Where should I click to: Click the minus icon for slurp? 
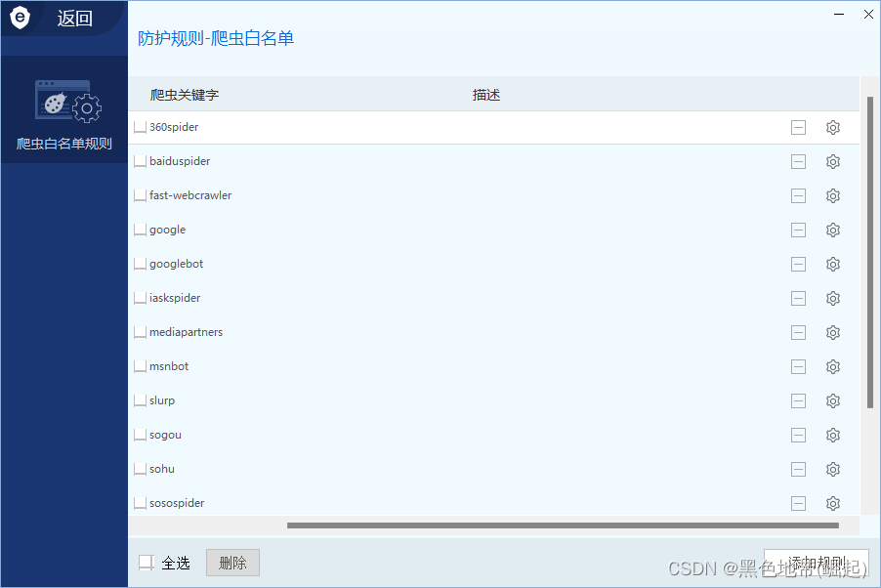(x=798, y=400)
